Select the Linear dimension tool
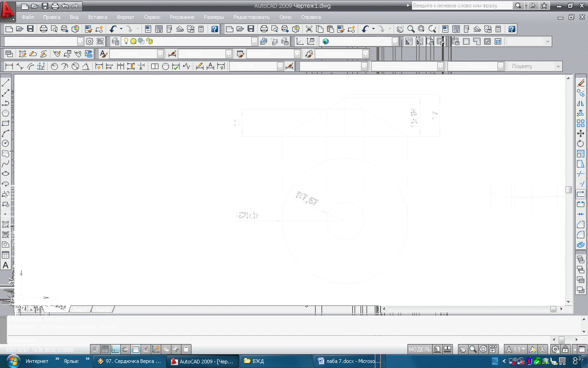Screen dimensions: 588x368 pos(9,66)
